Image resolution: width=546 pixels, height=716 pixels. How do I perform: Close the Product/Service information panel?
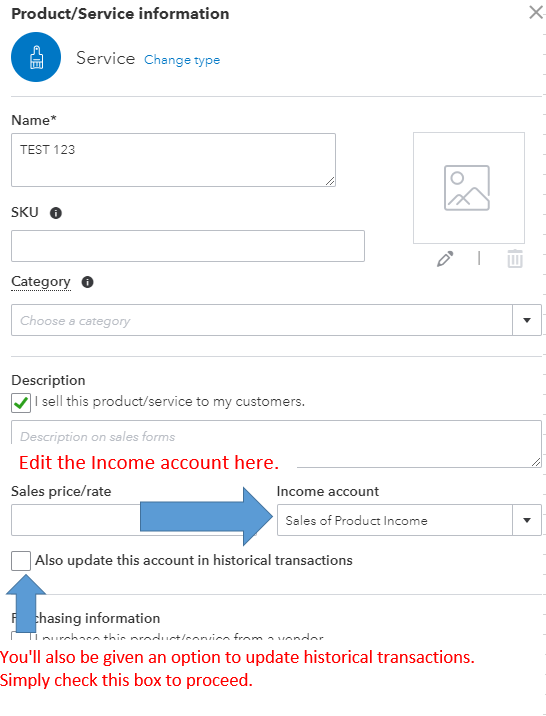pyautogui.click(x=536, y=12)
